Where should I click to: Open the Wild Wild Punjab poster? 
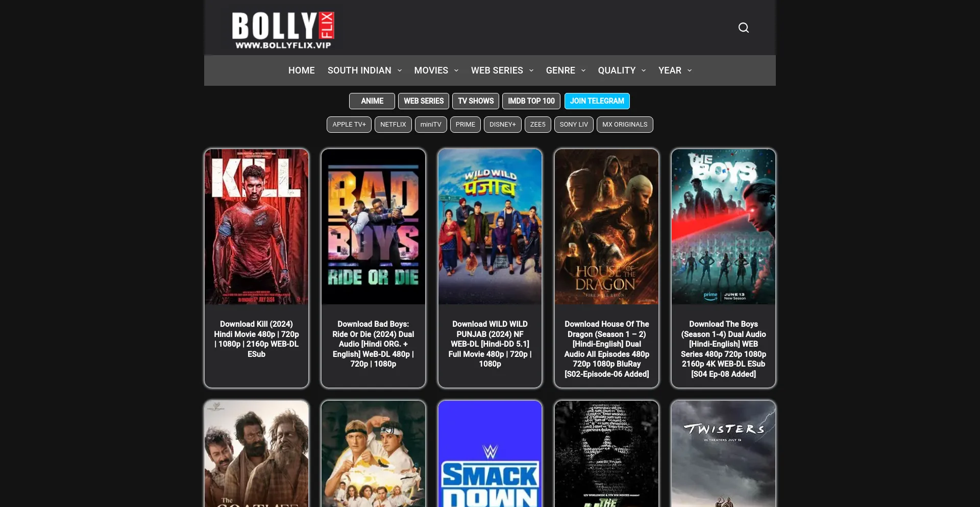(490, 227)
